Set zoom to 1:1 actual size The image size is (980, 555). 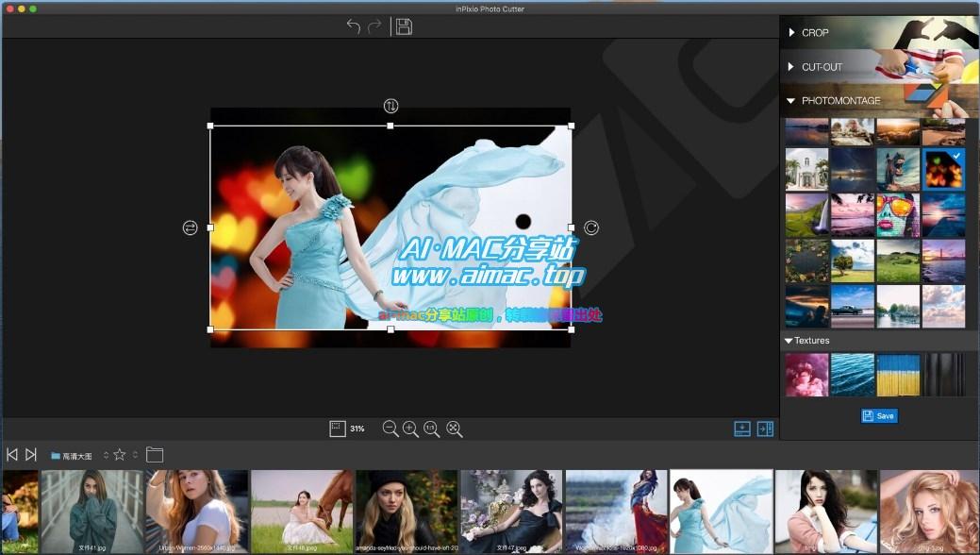431,429
